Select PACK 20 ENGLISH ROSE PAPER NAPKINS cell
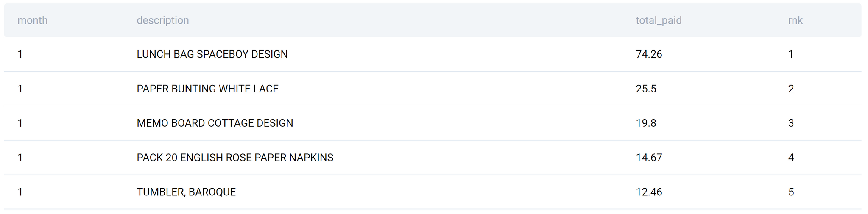The height and width of the screenshot is (214, 868). [x=235, y=158]
